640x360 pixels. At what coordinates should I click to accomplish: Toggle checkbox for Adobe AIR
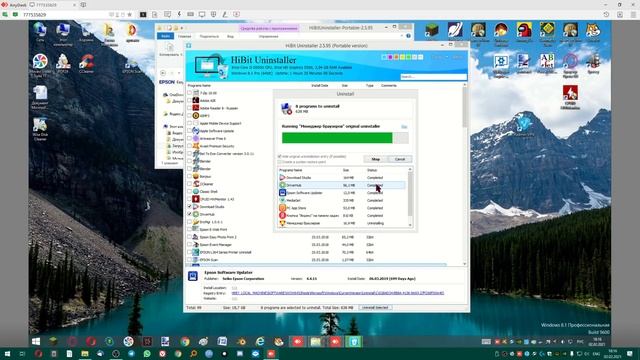[x=190, y=100]
